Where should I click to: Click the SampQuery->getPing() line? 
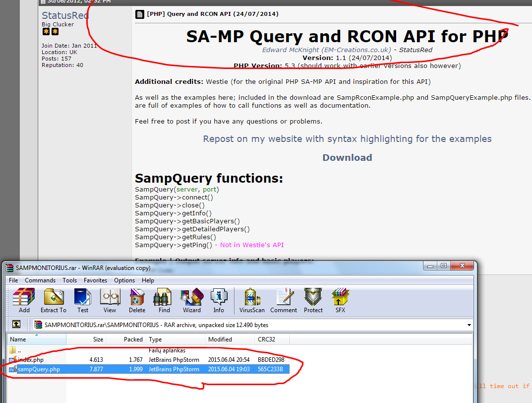tap(174, 245)
